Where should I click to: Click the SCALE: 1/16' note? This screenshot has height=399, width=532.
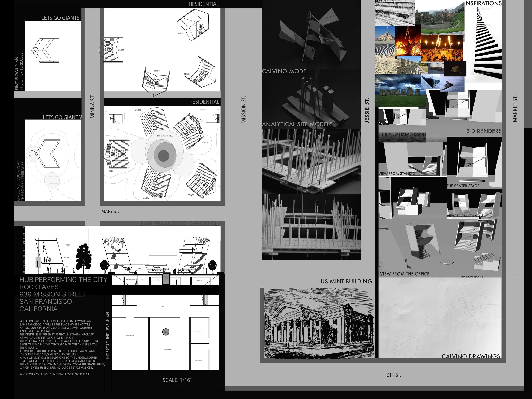coord(177,380)
